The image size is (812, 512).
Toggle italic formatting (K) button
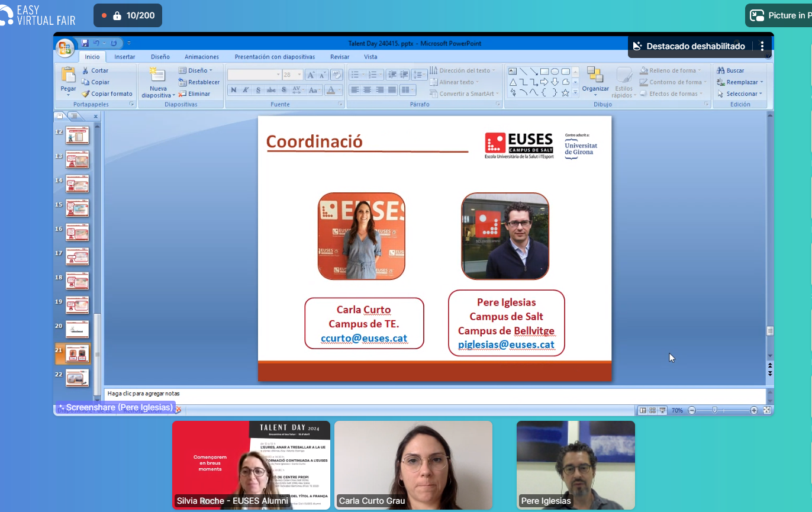click(x=246, y=90)
